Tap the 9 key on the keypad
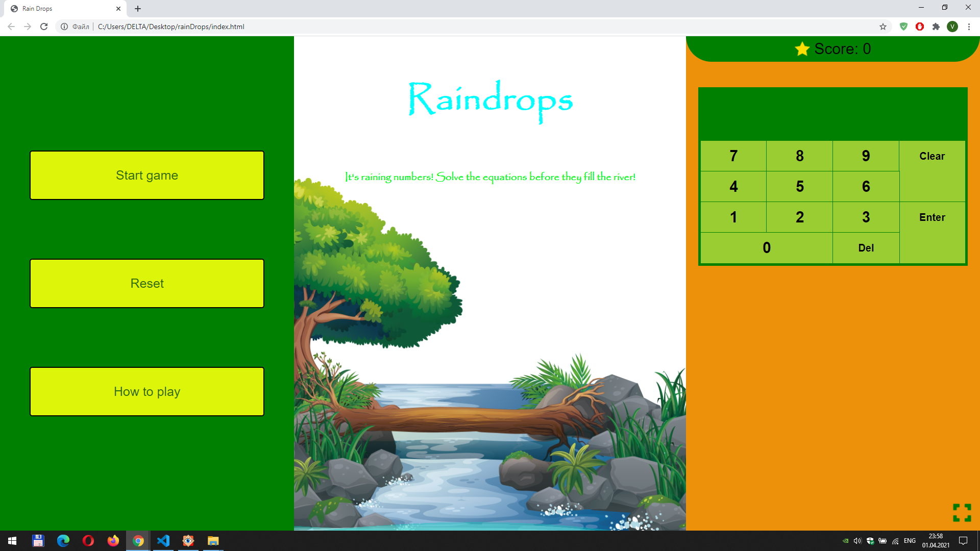Screen dimensions: 980x551 866,156
